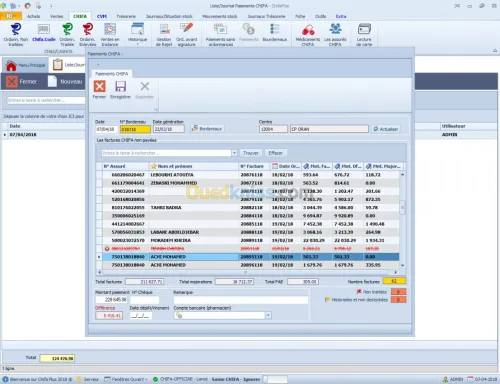Click the N° Chèque input field
This screenshot has width=500, height=384.
tap(145, 300)
